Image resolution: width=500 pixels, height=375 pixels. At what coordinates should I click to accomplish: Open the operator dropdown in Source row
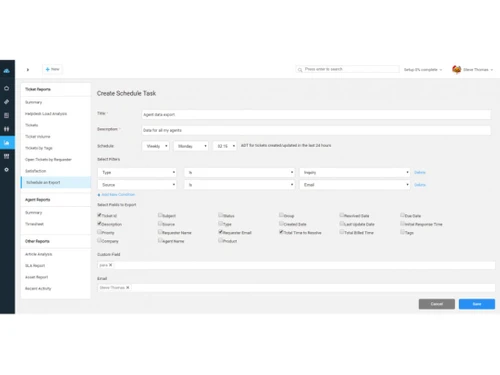pyautogui.click(x=239, y=185)
